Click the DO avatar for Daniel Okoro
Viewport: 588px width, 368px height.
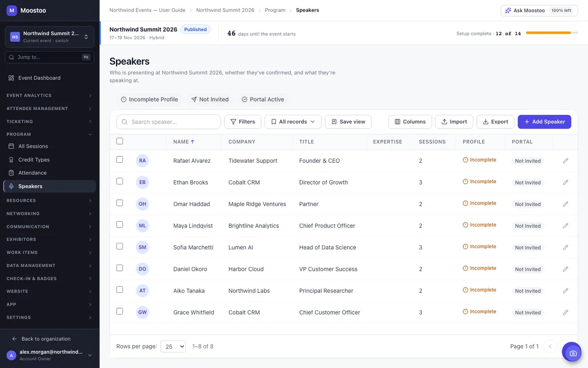pos(143,269)
